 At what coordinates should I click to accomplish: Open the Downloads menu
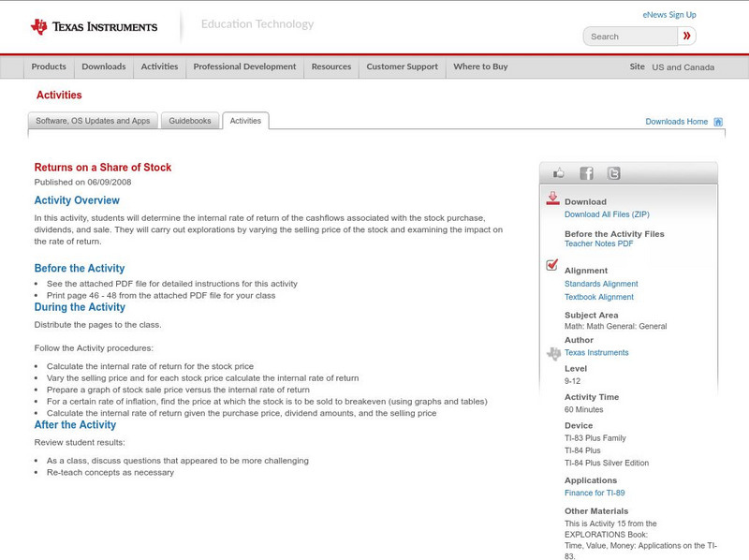[x=104, y=66]
